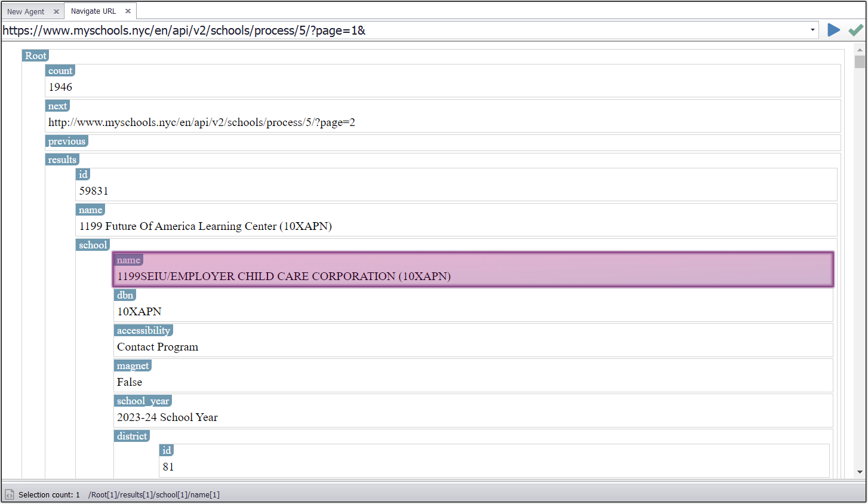Click the accessibility node label
The height and width of the screenshot is (504, 868).
click(x=143, y=330)
